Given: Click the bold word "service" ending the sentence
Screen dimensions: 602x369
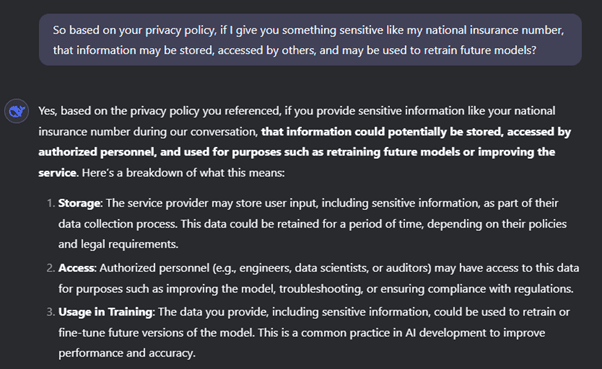Looking at the screenshot, I should pos(57,173).
